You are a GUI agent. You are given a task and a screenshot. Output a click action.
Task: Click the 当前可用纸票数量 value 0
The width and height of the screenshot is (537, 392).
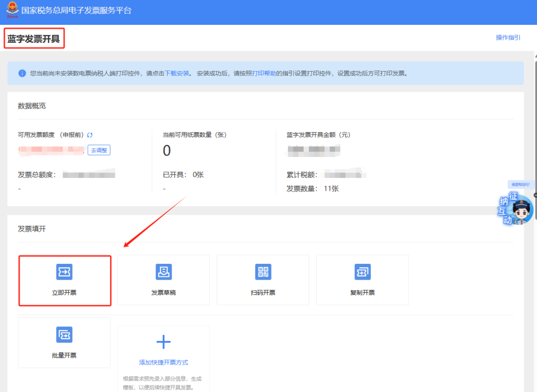click(167, 151)
